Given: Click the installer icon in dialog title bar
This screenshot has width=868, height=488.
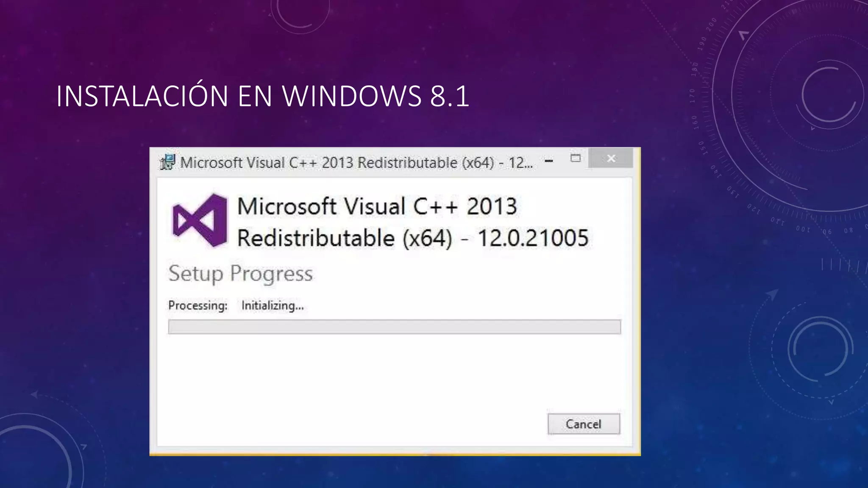Looking at the screenshot, I should (x=167, y=162).
